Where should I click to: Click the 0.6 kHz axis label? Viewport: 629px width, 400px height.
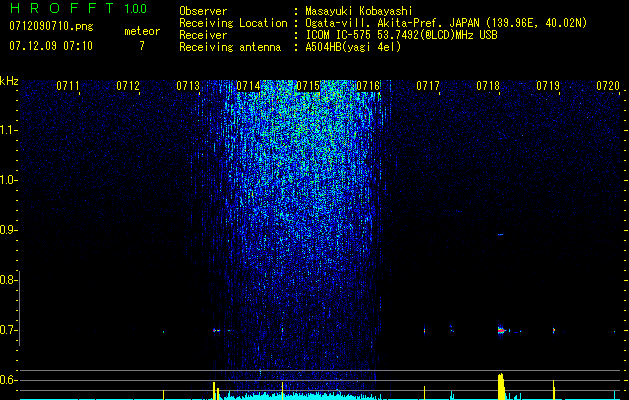(x=8, y=380)
